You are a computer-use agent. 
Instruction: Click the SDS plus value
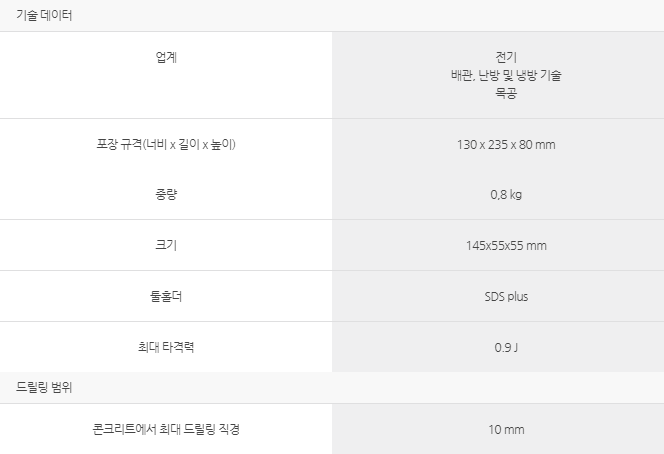(506, 296)
